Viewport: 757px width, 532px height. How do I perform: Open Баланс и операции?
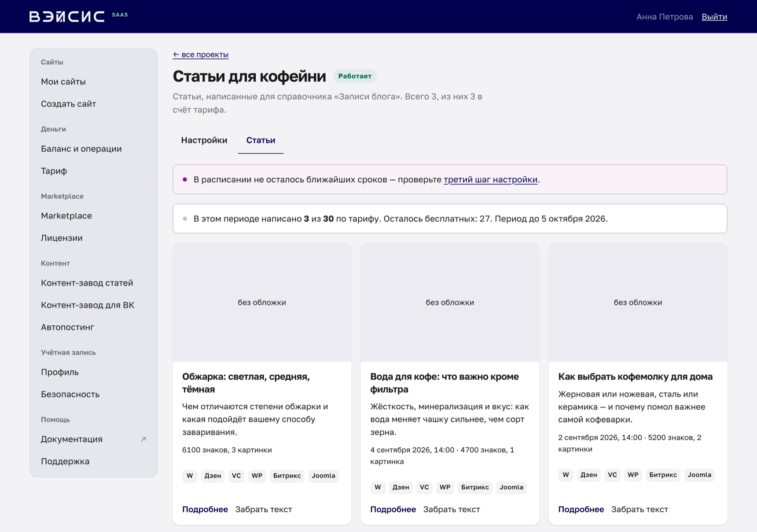(x=93, y=149)
